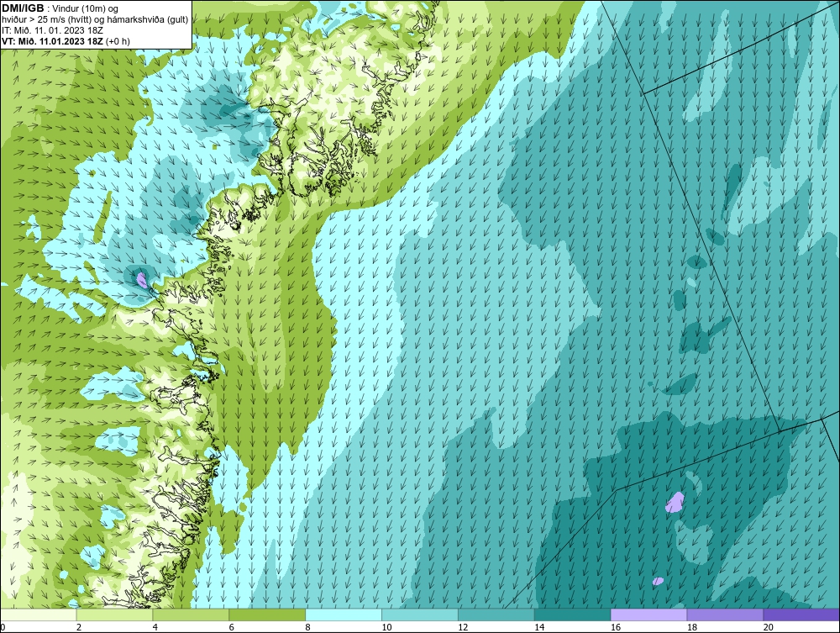The height and width of the screenshot is (633, 840).
Task: Click the legend scale label "0"
Action: coord(3,627)
